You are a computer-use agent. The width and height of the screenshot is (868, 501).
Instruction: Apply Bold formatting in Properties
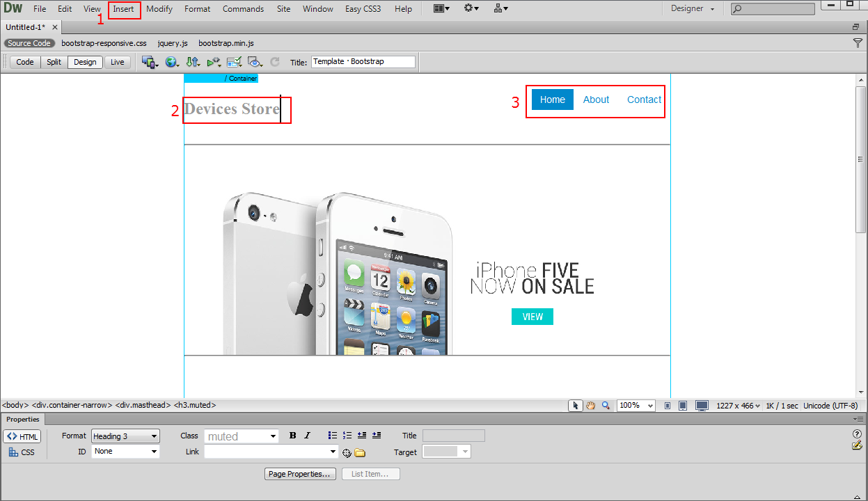tap(292, 436)
